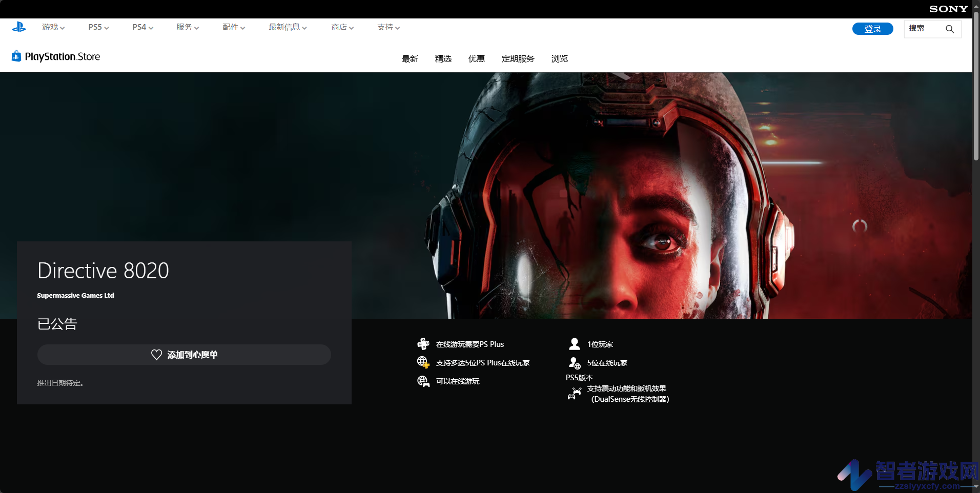Viewport: 980px width, 493px height.
Task: Expand the 配件 dropdown menu
Action: (234, 27)
